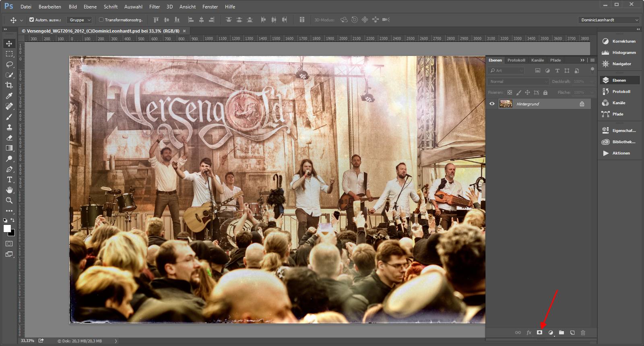
Task: Create a new layer group
Action: [561, 332]
